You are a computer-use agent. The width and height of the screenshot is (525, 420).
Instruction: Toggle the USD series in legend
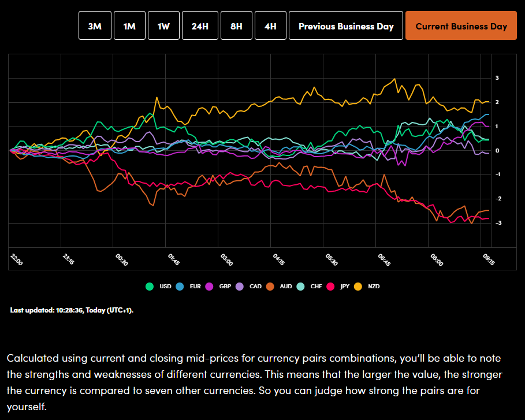[159, 286]
